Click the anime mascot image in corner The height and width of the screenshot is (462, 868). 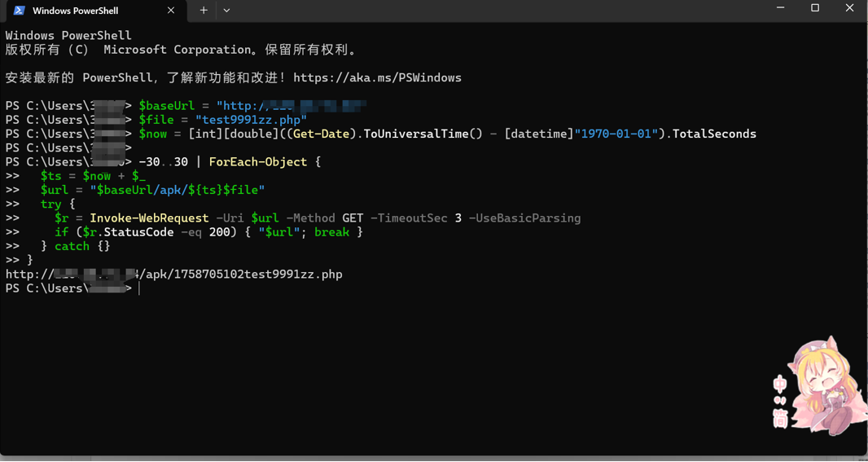pyautogui.click(x=814, y=387)
